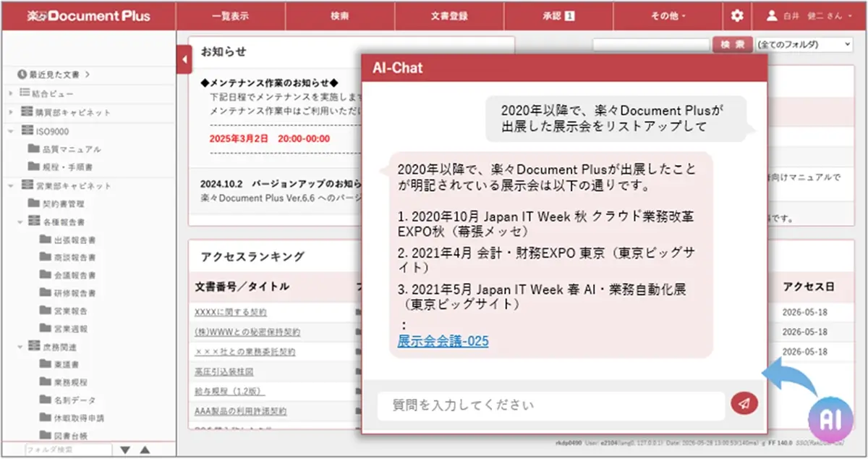Click the red 検索 button next to the search box
This screenshot has width=868, height=459.
pos(732,44)
